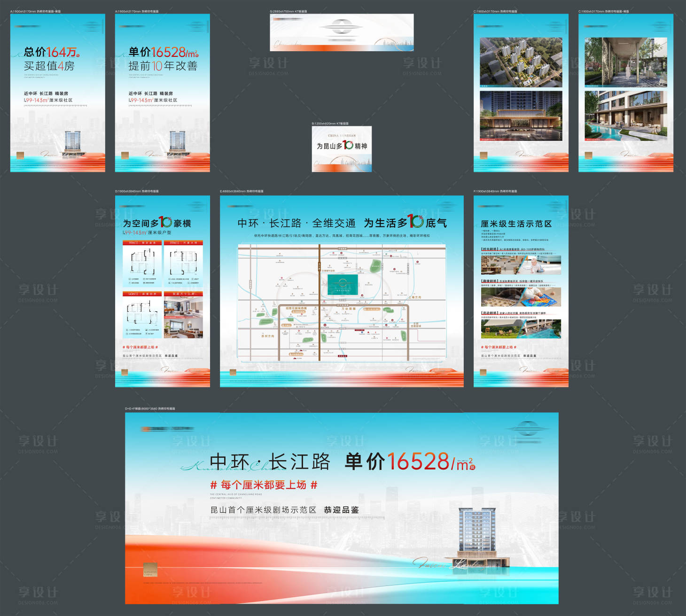
Task: Click the 143㎡ floor plan card
Action: coord(142,315)
